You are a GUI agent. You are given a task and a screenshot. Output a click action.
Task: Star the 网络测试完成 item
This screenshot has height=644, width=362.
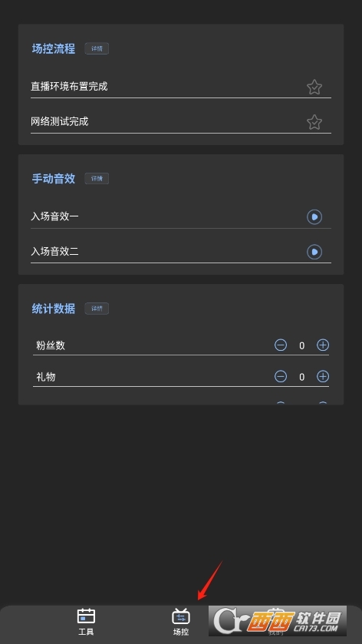pyautogui.click(x=314, y=122)
